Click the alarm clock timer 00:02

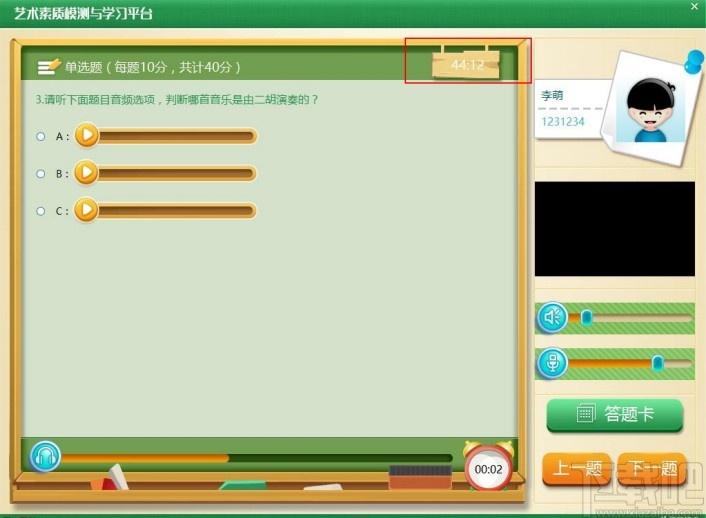point(489,467)
